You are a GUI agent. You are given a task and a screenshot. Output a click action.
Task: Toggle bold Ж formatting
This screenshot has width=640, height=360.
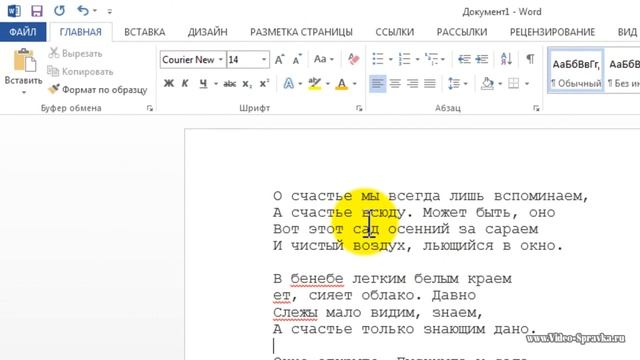pos(169,84)
